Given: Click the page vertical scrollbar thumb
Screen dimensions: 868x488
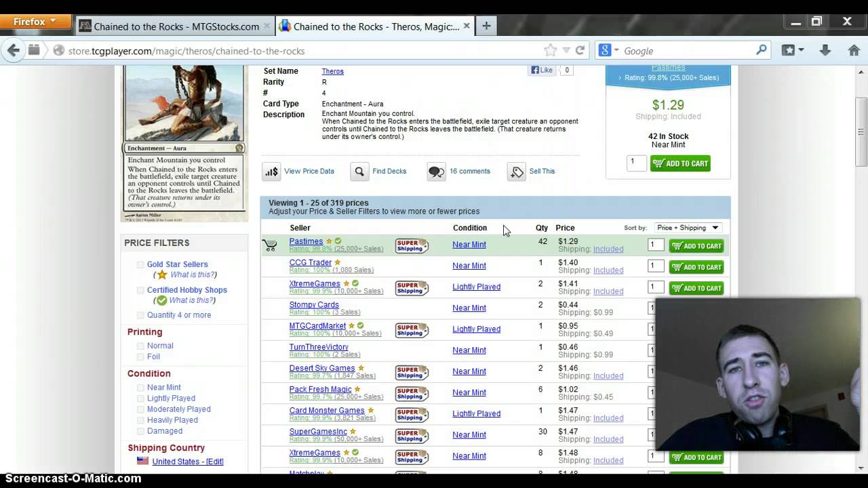Looking at the screenshot, I should [861, 132].
